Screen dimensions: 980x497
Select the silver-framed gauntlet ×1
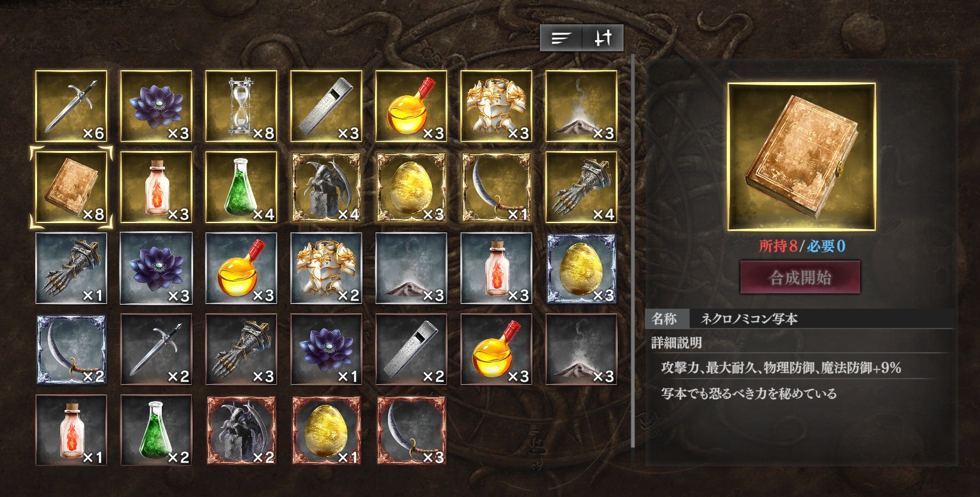tap(71, 268)
